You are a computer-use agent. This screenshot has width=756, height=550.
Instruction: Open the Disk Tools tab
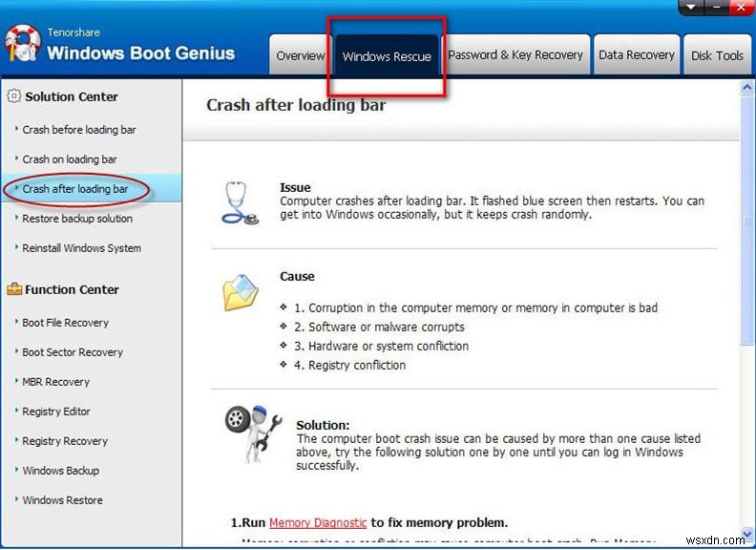[717, 55]
